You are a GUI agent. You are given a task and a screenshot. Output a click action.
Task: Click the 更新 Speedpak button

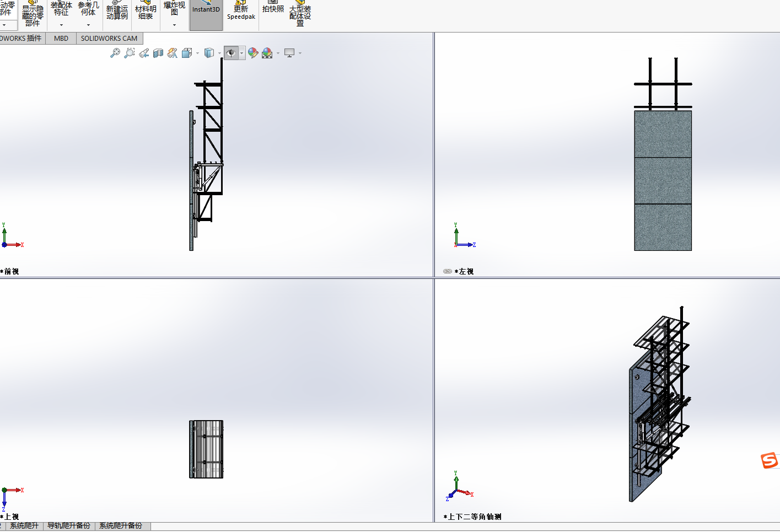point(241,11)
